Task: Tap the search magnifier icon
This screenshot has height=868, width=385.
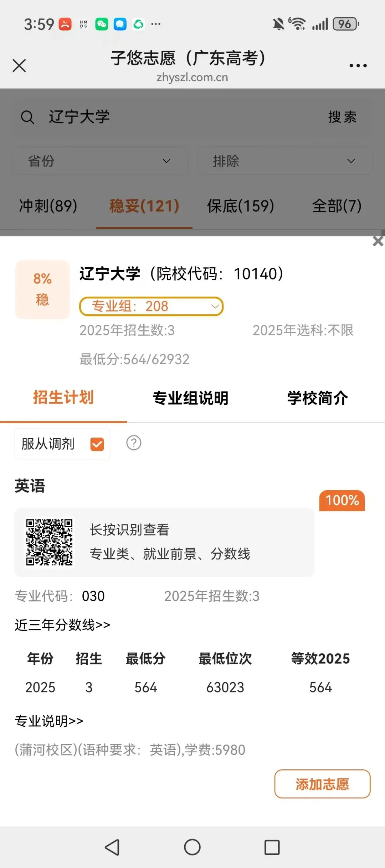Action: [x=27, y=117]
